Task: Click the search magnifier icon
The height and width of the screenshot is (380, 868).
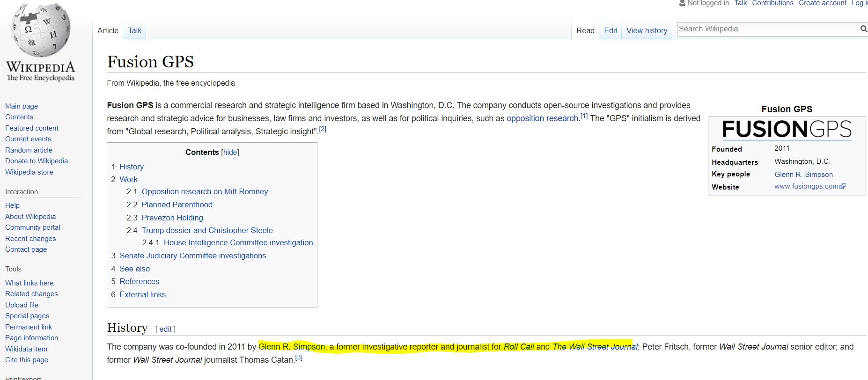Action: click(x=863, y=29)
